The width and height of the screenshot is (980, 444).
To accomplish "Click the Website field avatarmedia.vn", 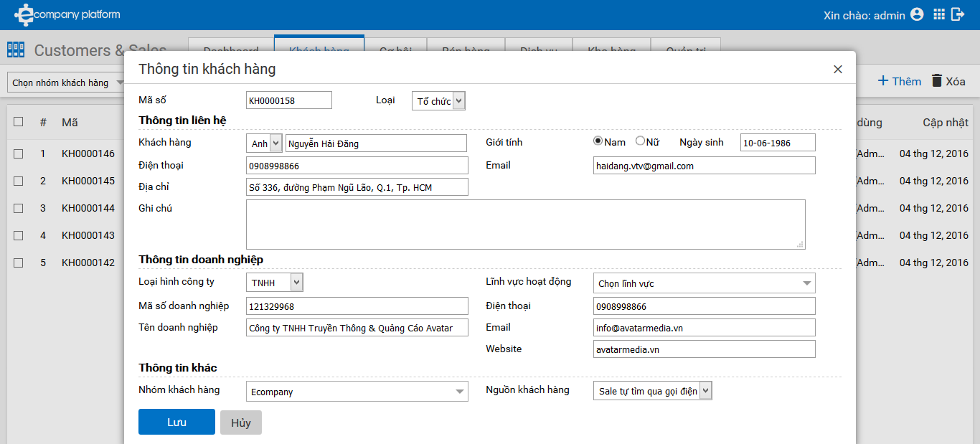I will [x=705, y=349].
